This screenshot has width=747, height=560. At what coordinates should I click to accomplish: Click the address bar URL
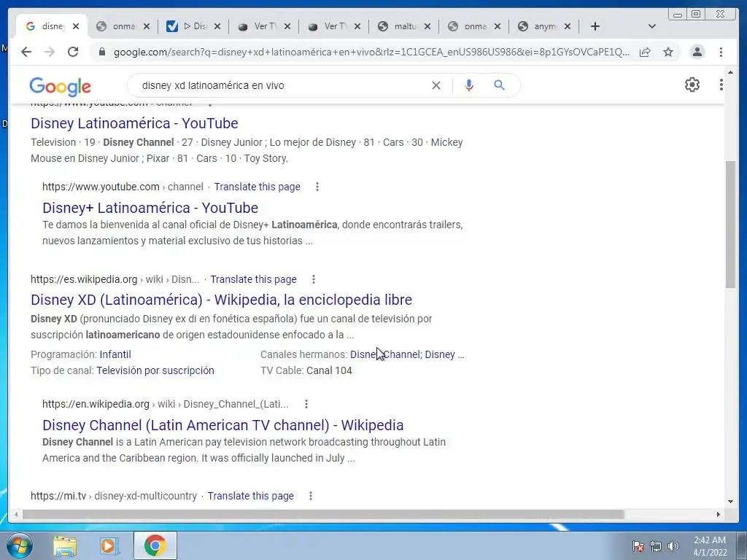pyautogui.click(x=371, y=52)
